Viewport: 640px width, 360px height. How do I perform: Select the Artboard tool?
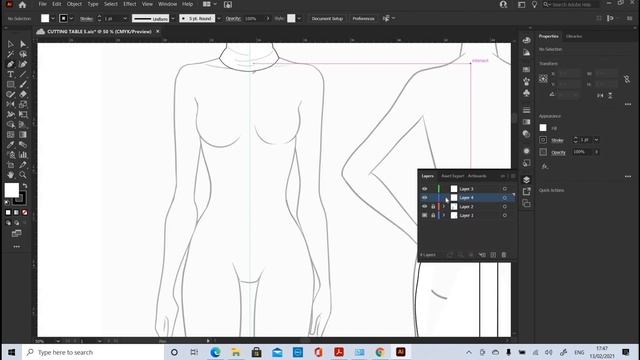[x=11, y=165]
